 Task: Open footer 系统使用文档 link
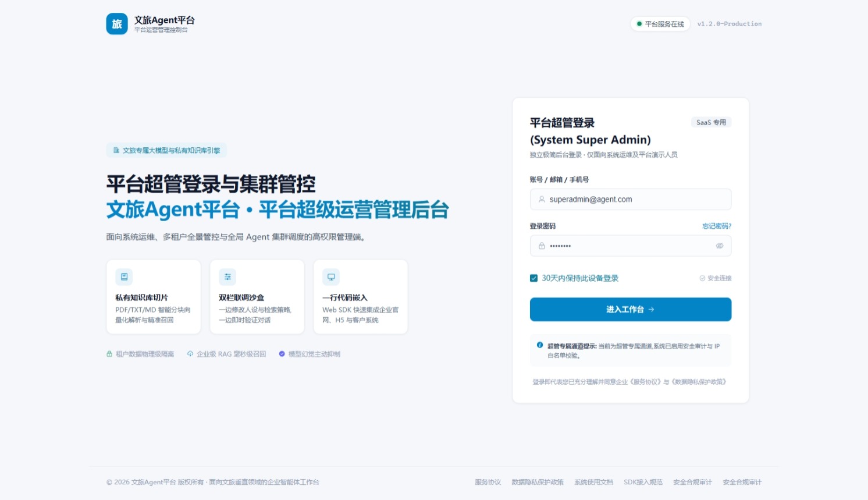point(593,482)
